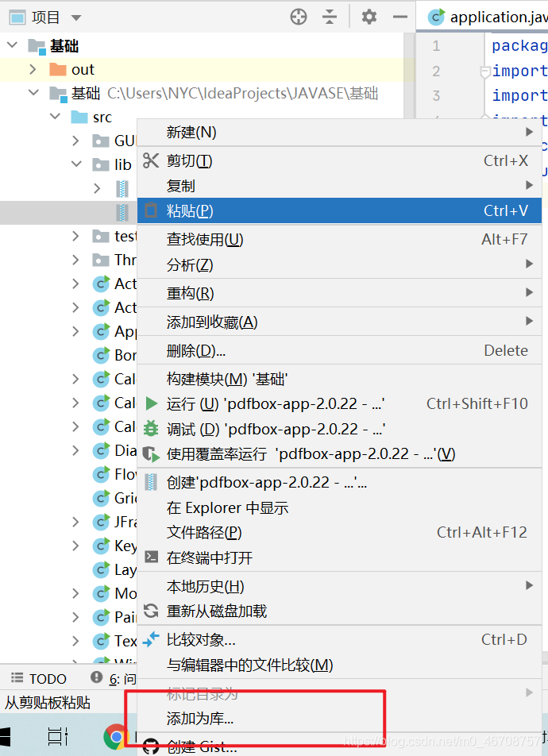This screenshot has height=756, width=548.
Task: Expand the Pai class node
Action: click(x=75, y=617)
